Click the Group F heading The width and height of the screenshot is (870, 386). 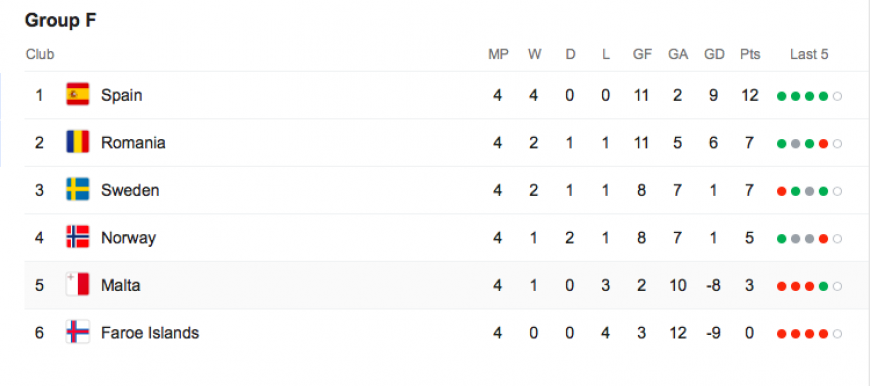(60, 20)
